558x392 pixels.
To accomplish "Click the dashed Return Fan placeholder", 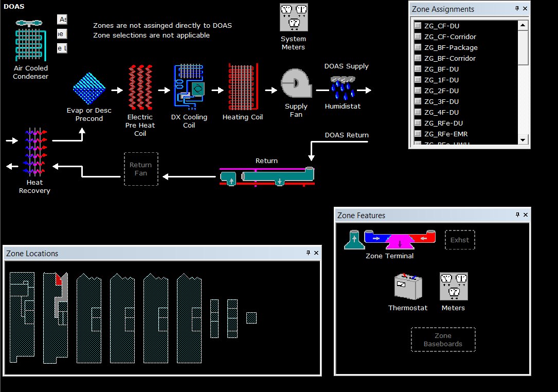I will (x=141, y=169).
